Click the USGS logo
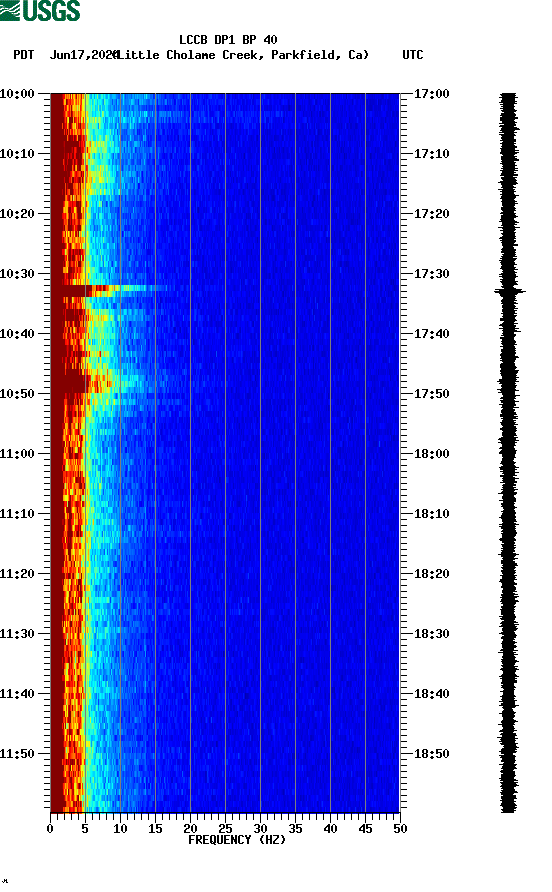The width and height of the screenshot is (552, 892). [40, 10]
